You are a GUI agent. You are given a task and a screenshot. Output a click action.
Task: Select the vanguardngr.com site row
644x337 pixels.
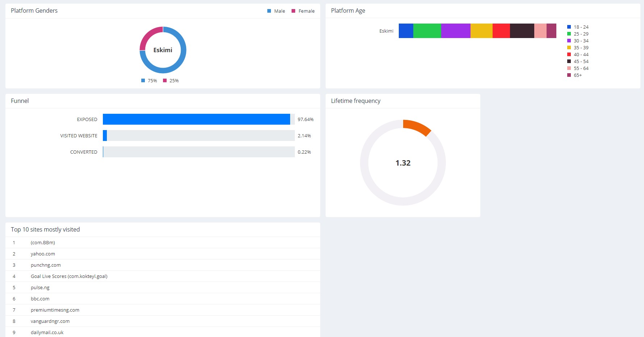pos(163,321)
